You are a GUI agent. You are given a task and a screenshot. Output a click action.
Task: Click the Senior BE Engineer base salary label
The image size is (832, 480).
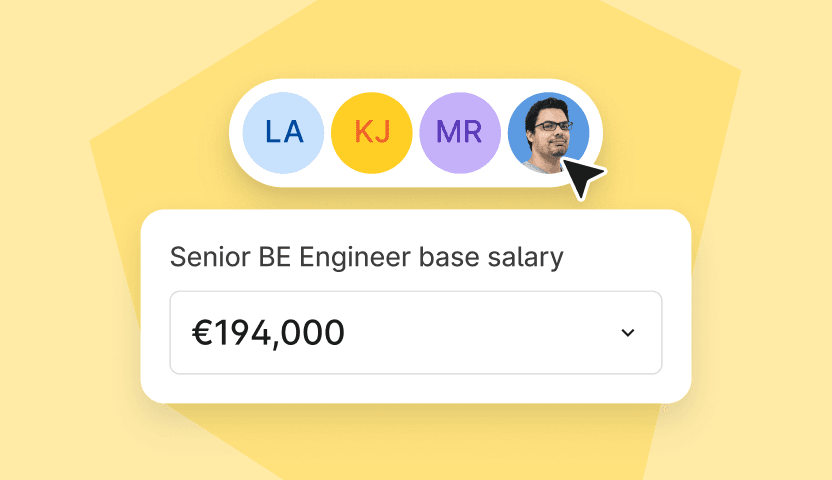366,258
